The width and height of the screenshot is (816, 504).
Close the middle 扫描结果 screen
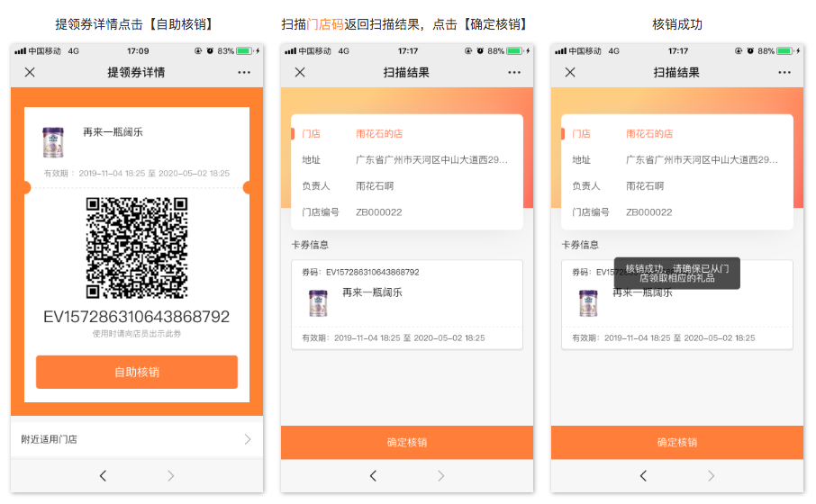(300, 72)
